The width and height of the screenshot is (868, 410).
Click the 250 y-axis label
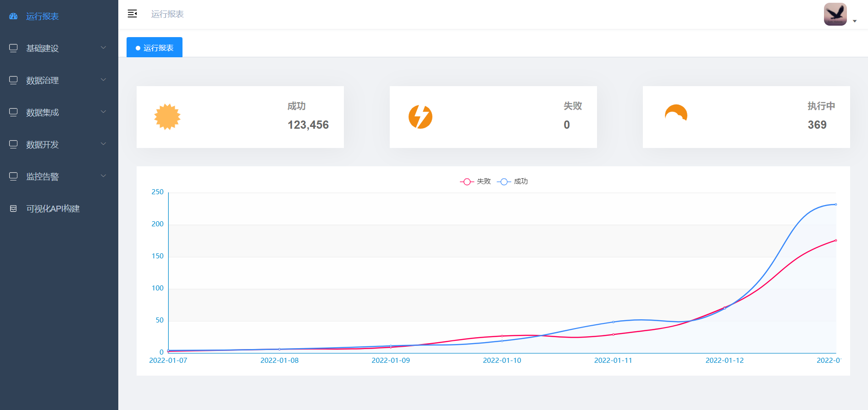[158, 192]
